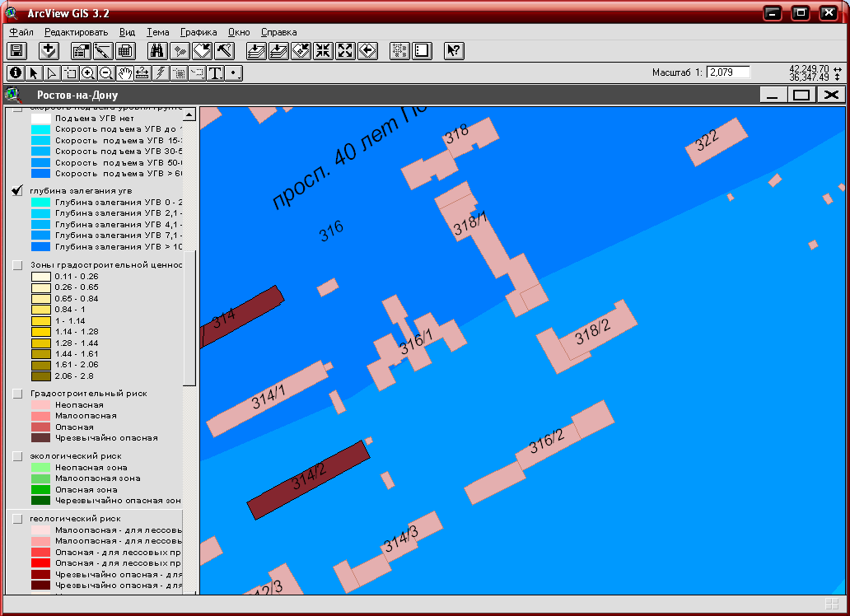Maximize the Ростов-на-Дону view window
This screenshot has width=850, height=616.
coord(801,95)
